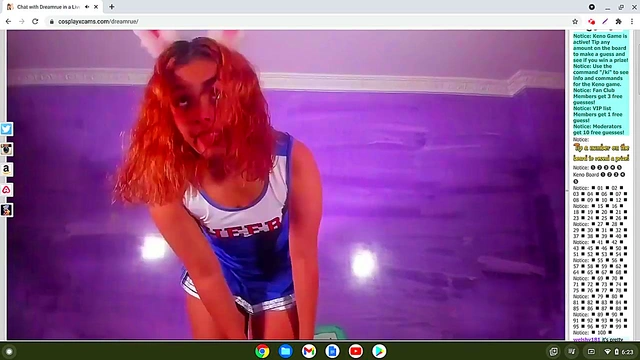
Task: Open the Amazon link in left sidebar
Action: coord(6,169)
